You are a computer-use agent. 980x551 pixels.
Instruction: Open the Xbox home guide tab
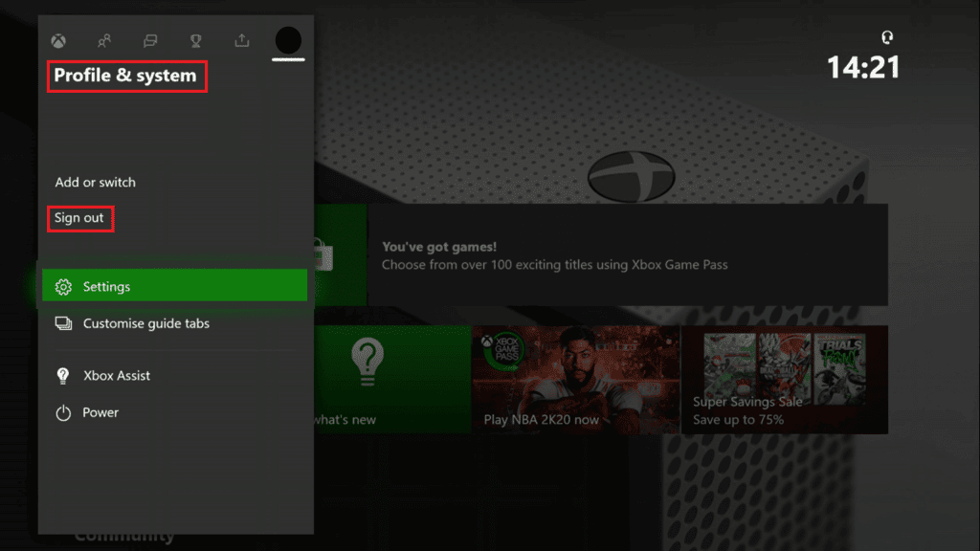point(59,40)
